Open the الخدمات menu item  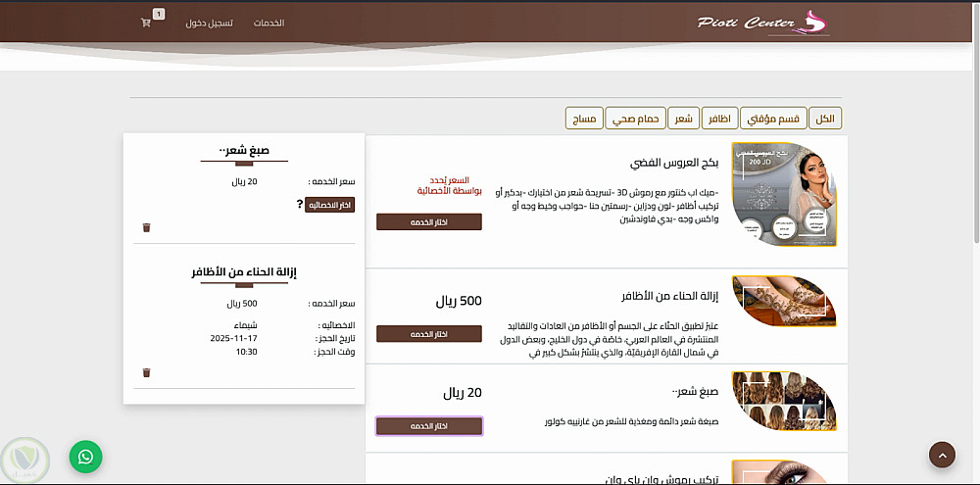tap(269, 24)
